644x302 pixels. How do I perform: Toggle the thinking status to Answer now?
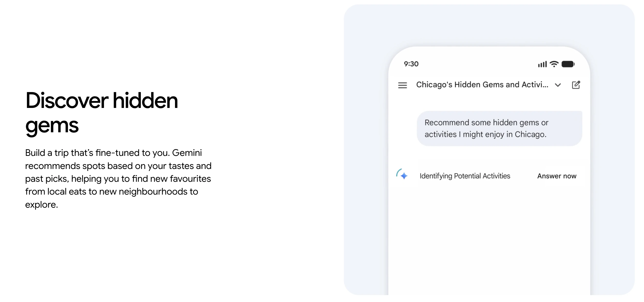coord(557,176)
